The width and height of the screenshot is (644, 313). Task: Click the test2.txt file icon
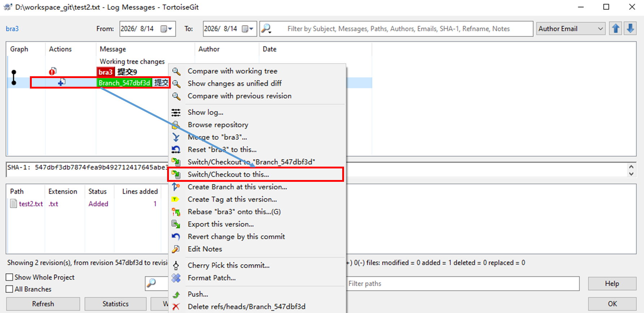click(13, 204)
